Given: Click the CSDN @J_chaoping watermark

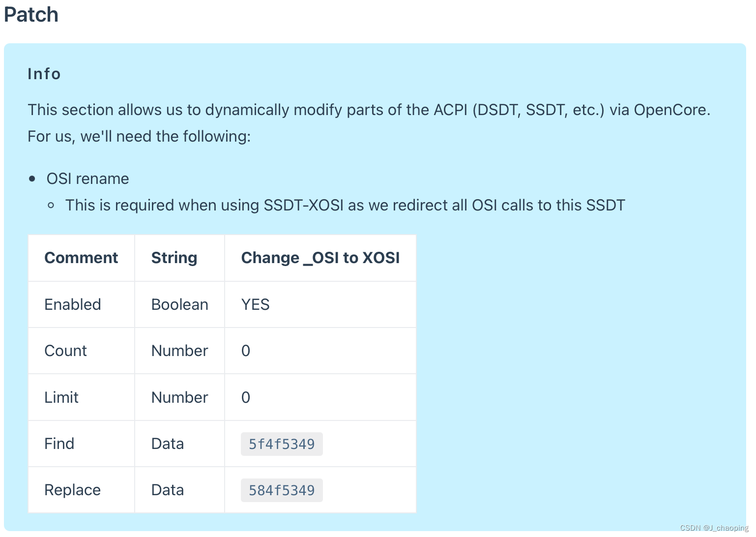Looking at the screenshot, I should 714,528.
